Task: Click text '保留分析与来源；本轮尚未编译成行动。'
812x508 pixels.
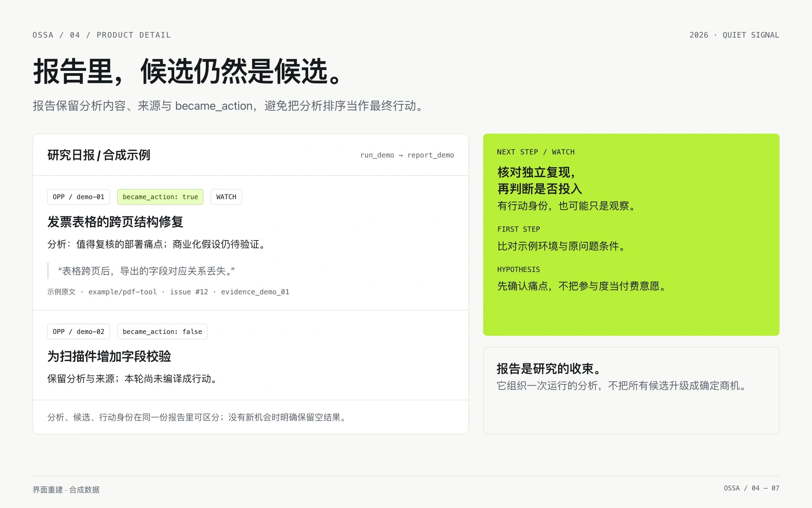Action: point(132,379)
